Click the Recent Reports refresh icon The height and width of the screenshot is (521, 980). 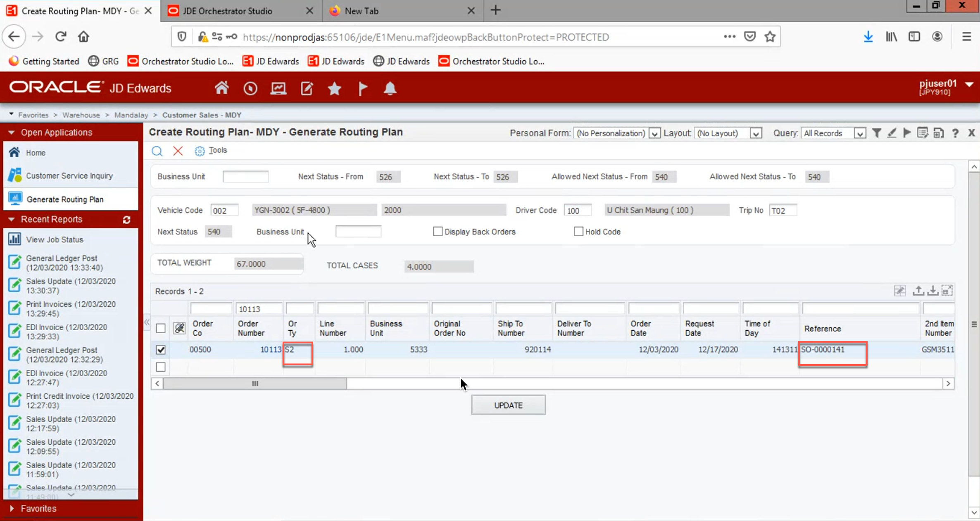(x=126, y=220)
